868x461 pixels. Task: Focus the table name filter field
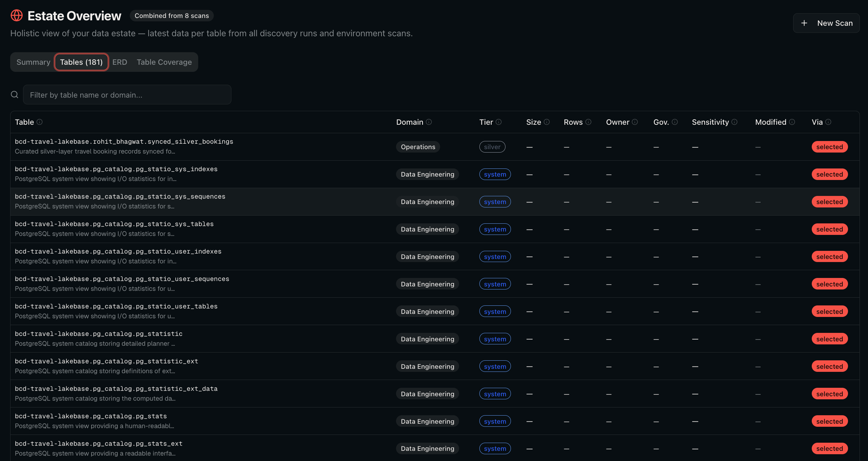127,95
